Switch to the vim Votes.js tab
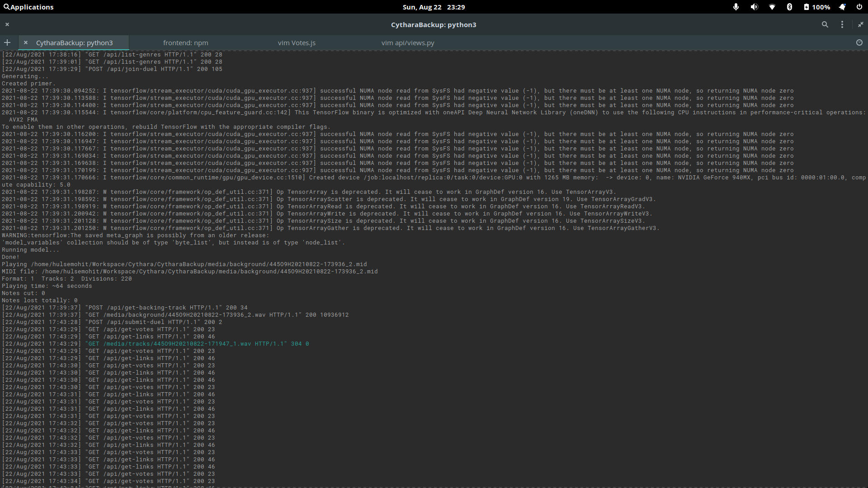This screenshot has height=488, width=868. coord(296,43)
